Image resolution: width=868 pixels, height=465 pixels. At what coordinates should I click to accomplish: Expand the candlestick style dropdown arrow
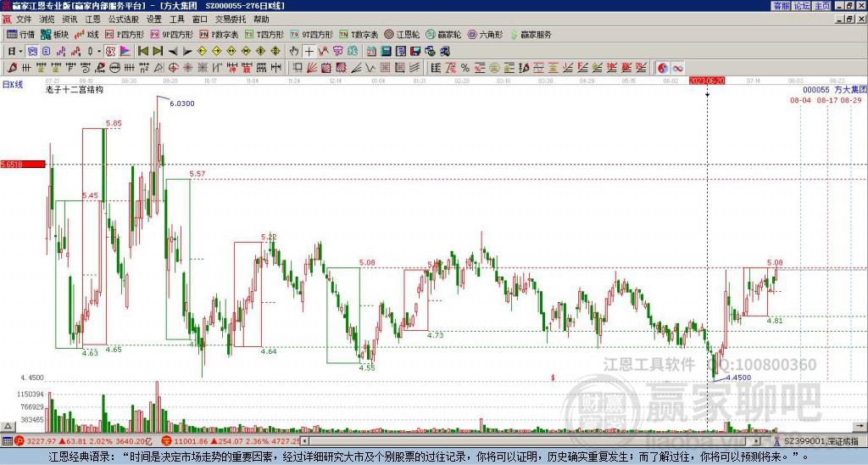point(99,52)
